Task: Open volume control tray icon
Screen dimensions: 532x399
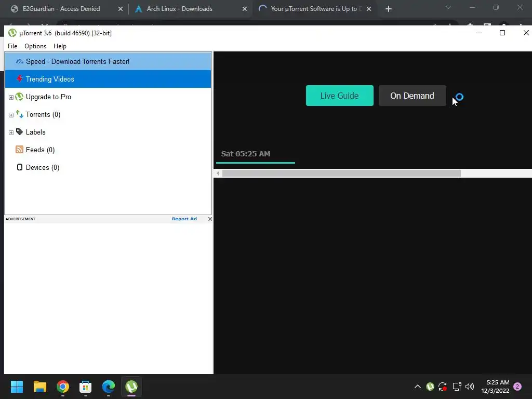Action: [470, 387]
